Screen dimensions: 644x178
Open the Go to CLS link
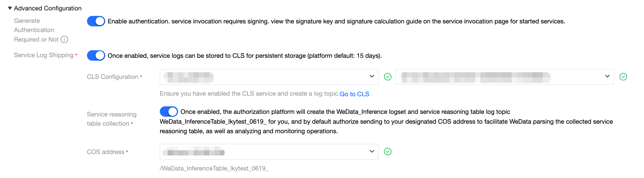(x=354, y=94)
